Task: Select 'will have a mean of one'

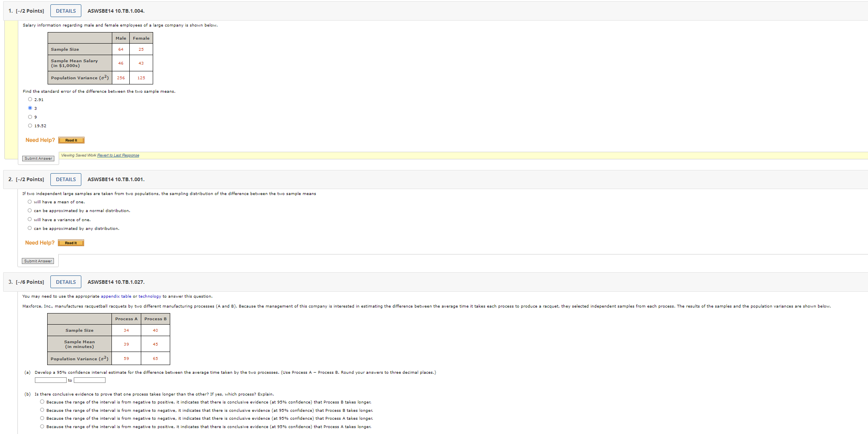Action: [x=30, y=202]
